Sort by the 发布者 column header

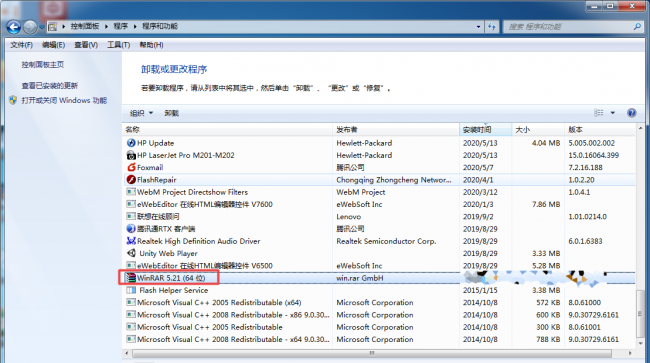pos(396,130)
